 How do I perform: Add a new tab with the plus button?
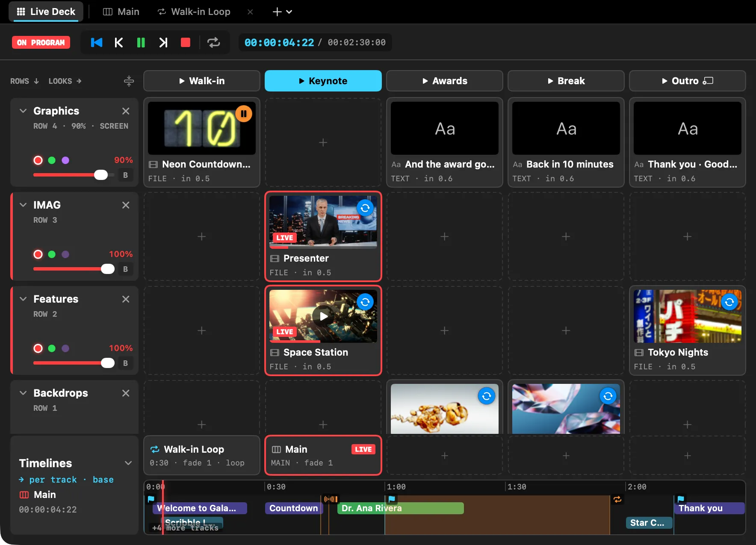tap(277, 12)
